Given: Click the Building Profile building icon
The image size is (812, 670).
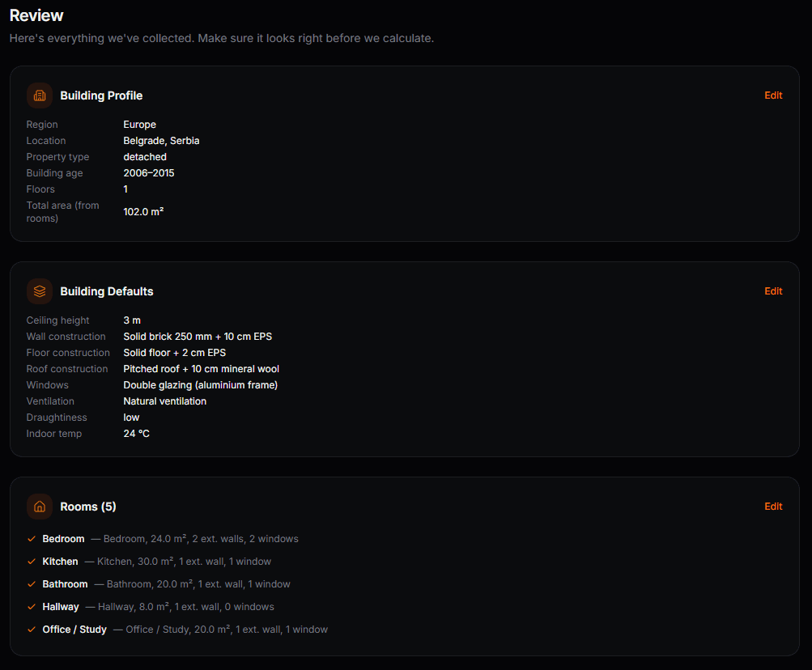Looking at the screenshot, I should coord(40,95).
